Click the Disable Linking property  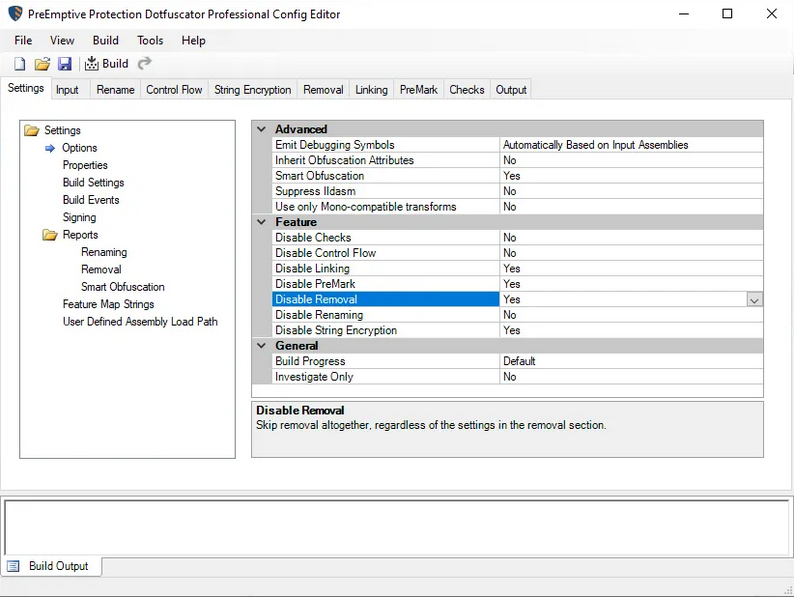386,268
